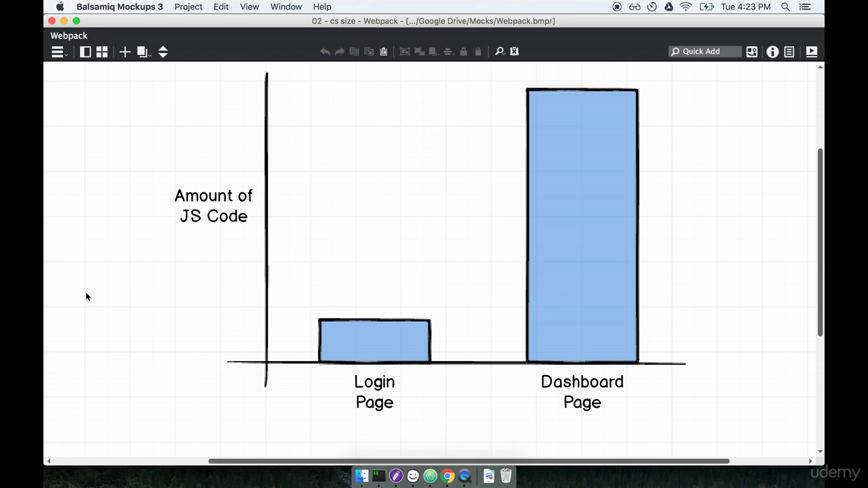The width and height of the screenshot is (868, 488).
Task: Start Full Screen Presentation mode
Action: tap(811, 52)
